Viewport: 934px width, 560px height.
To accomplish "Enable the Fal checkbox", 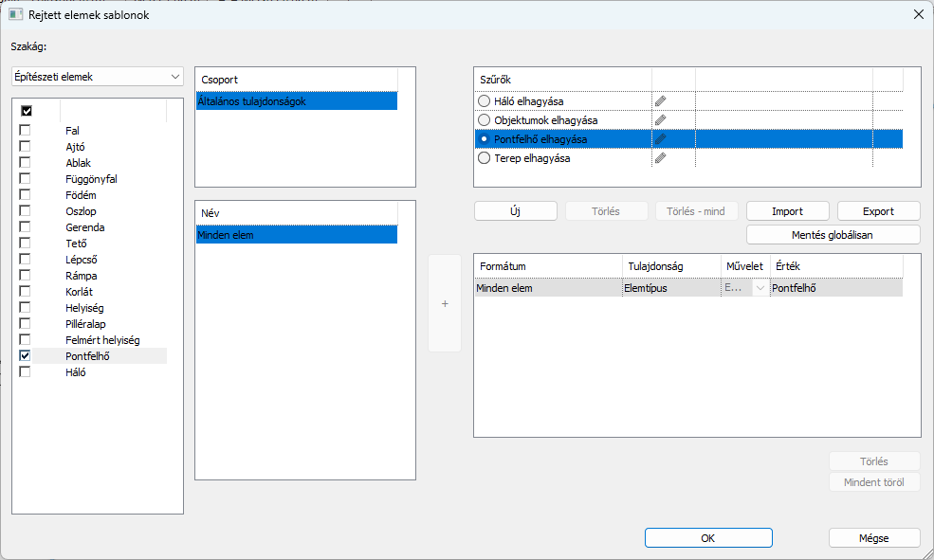I will (26, 131).
